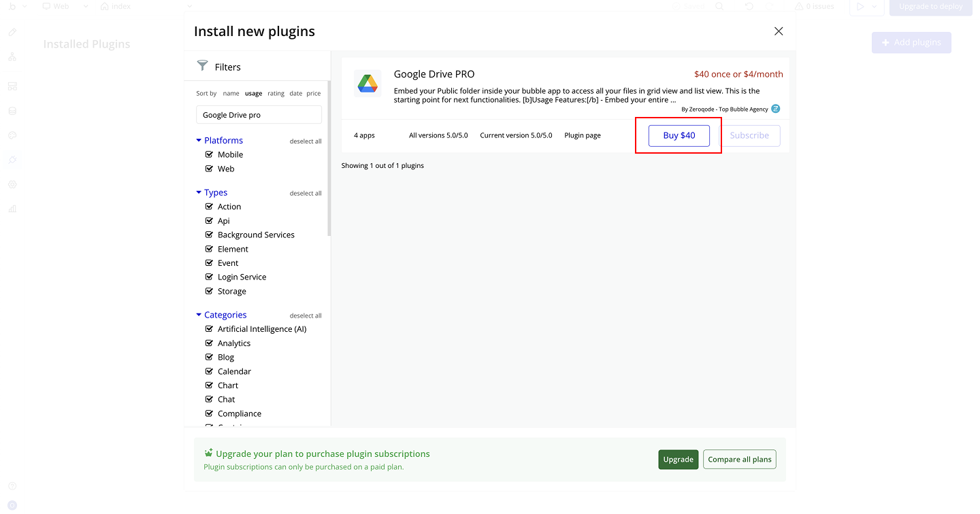The width and height of the screenshot is (980, 514).
Task: Open the Data tab database icon
Action: (x=12, y=111)
